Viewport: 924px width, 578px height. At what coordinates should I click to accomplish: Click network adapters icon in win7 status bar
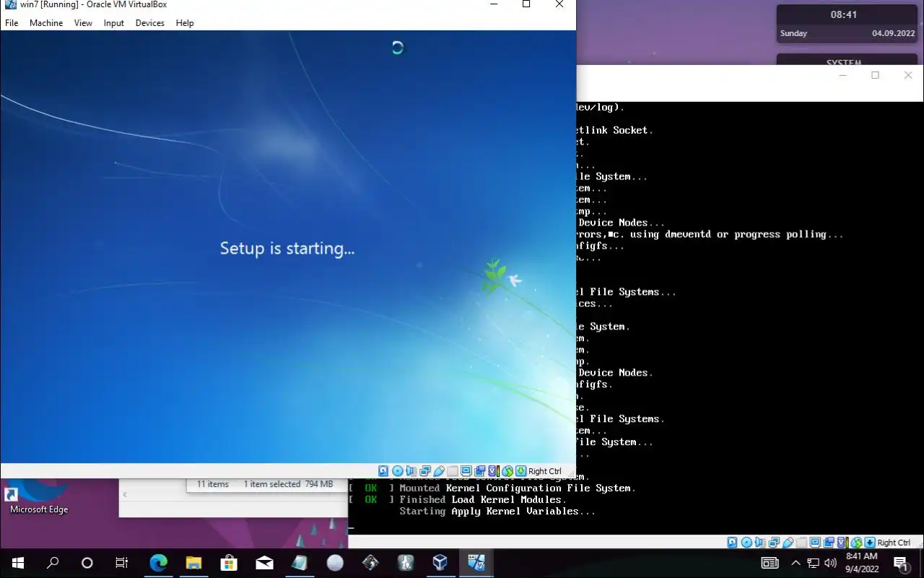[425, 471]
